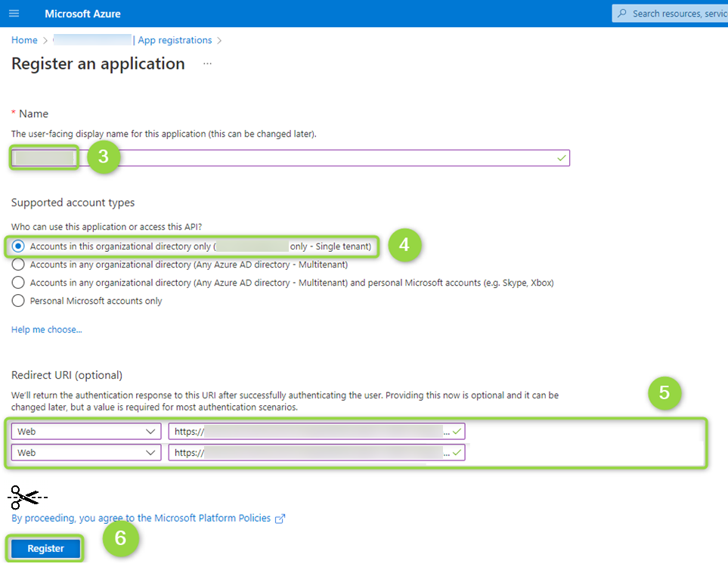Click the search magnifier icon in header
Viewport: 728px width, 567px height.
[622, 14]
